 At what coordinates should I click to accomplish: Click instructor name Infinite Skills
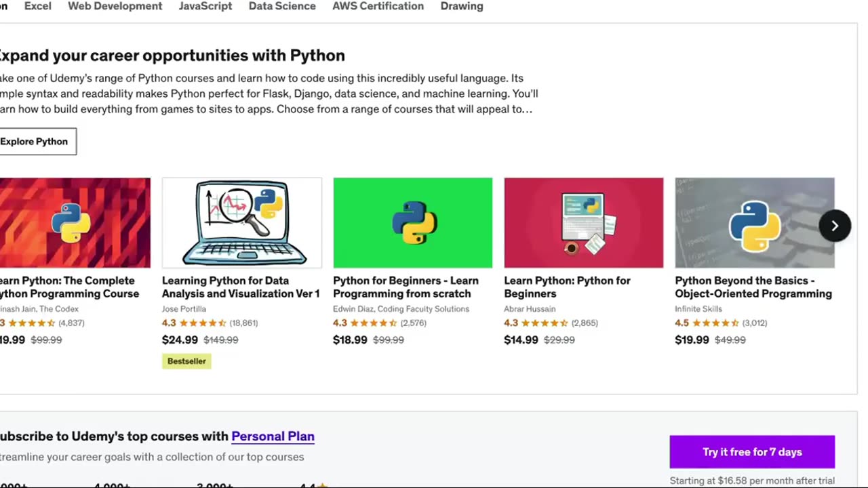[698, 309]
